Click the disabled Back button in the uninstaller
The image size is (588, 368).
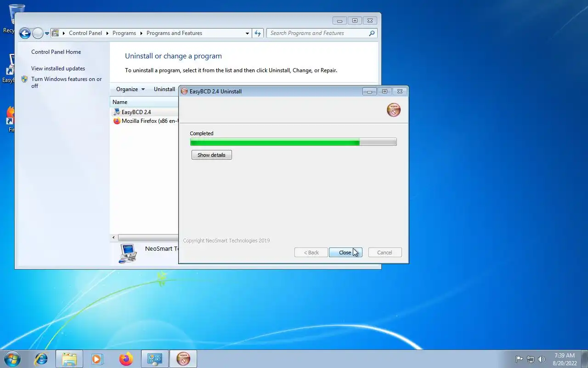[x=311, y=253]
